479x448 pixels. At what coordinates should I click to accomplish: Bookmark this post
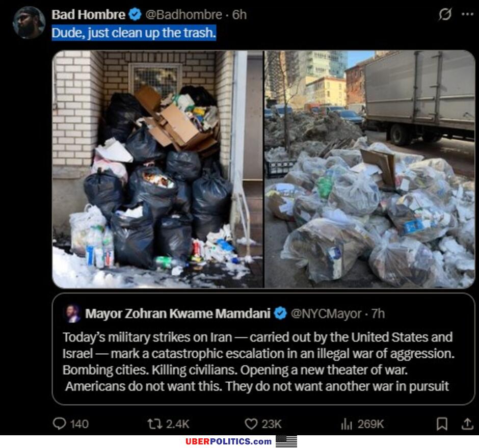pyautogui.click(x=442, y=424)
